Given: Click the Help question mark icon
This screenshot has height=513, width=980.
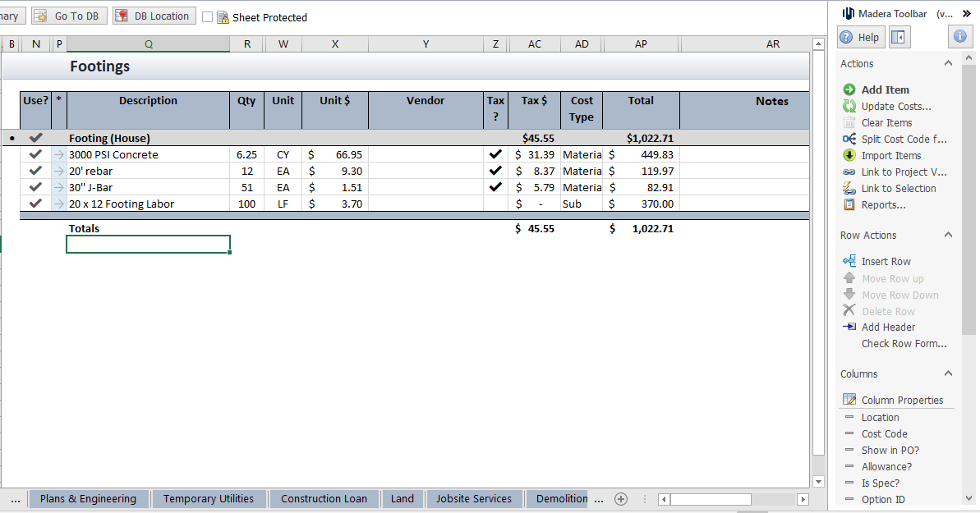Looking at the screenshot, I should click(846, 37).
